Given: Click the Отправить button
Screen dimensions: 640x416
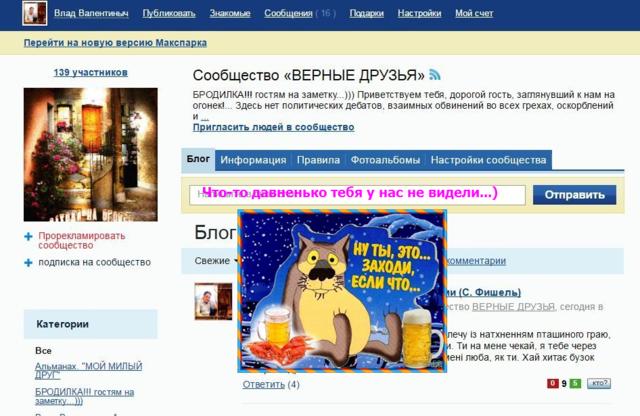Looking at the screenshot, I should pyautogui.click(x=574, y=195).
